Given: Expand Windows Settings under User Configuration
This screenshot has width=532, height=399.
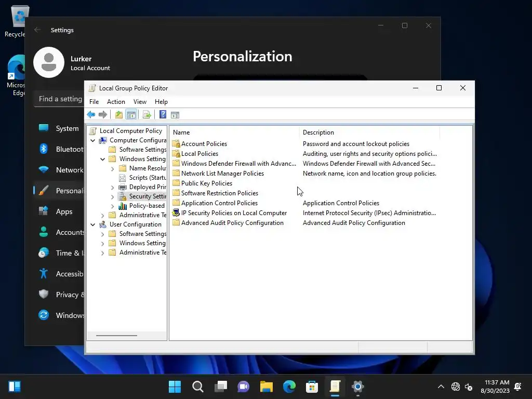Looking at the screenshot, I should point(102,243).
